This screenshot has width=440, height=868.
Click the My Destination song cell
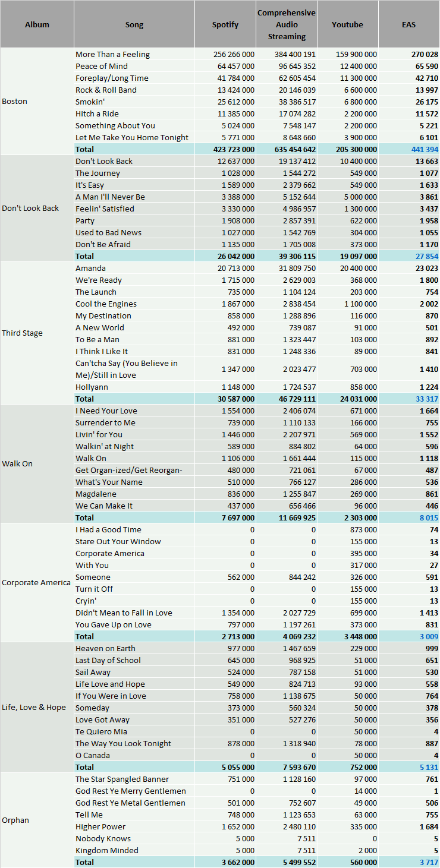point(134,315)
